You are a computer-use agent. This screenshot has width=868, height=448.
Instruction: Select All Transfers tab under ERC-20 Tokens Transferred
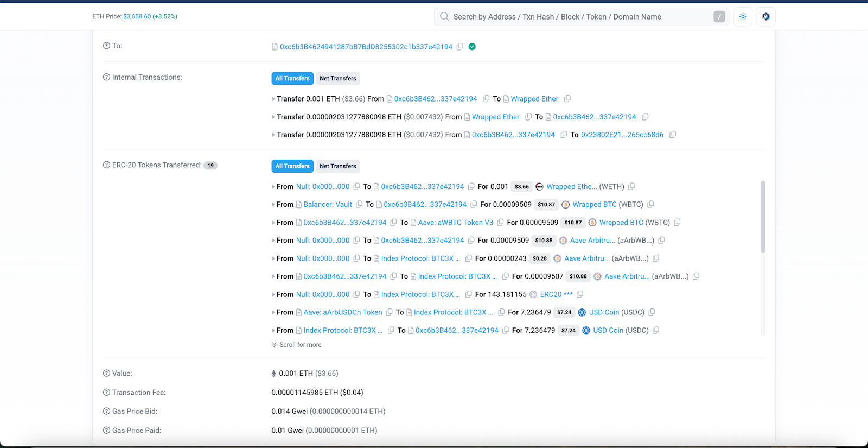tap(292, 166)
